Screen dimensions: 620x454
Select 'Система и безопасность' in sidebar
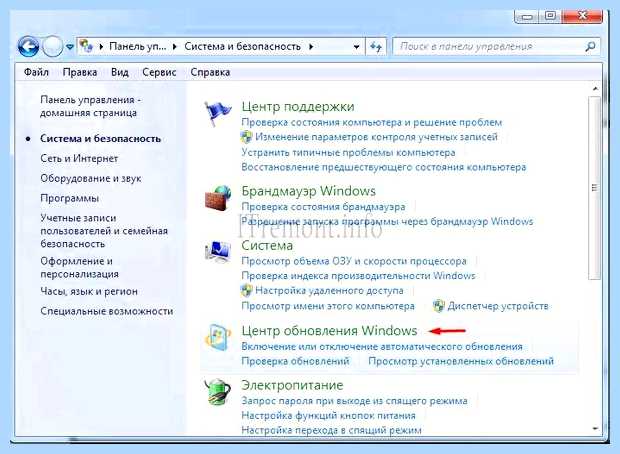pos(100,139)
